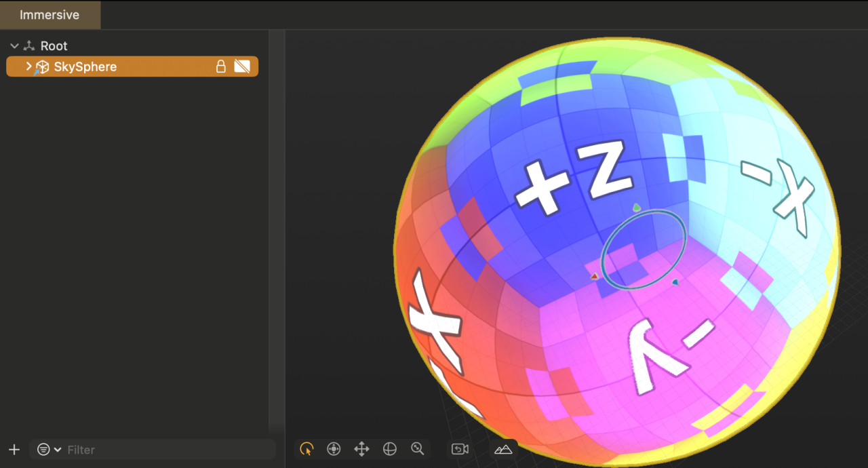Click the red X-axis gizmo handle

point(595,276)
